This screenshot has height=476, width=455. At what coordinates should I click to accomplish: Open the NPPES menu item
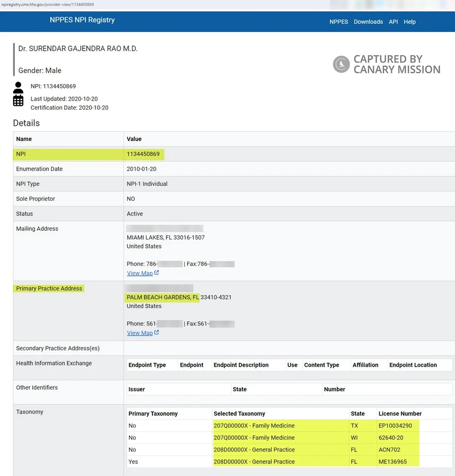pyautogui.click(x=338, y=22)
